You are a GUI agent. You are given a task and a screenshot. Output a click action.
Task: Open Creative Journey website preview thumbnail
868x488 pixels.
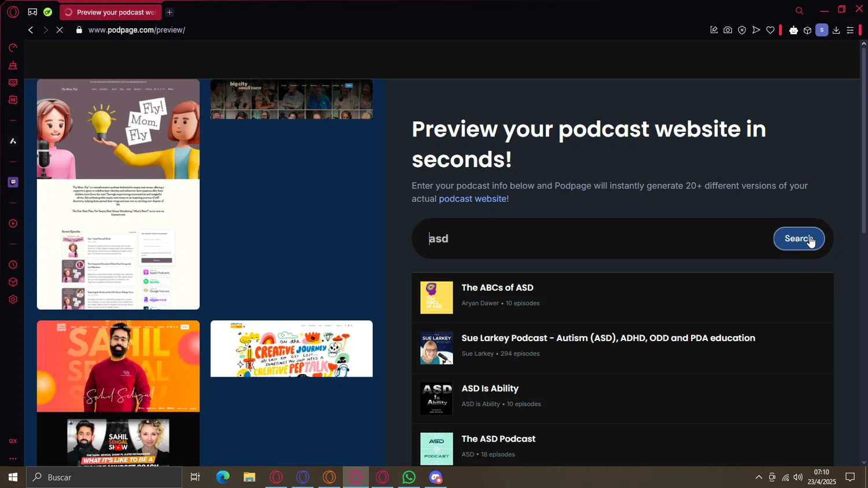pyautogui.click(x=292, y=349)
